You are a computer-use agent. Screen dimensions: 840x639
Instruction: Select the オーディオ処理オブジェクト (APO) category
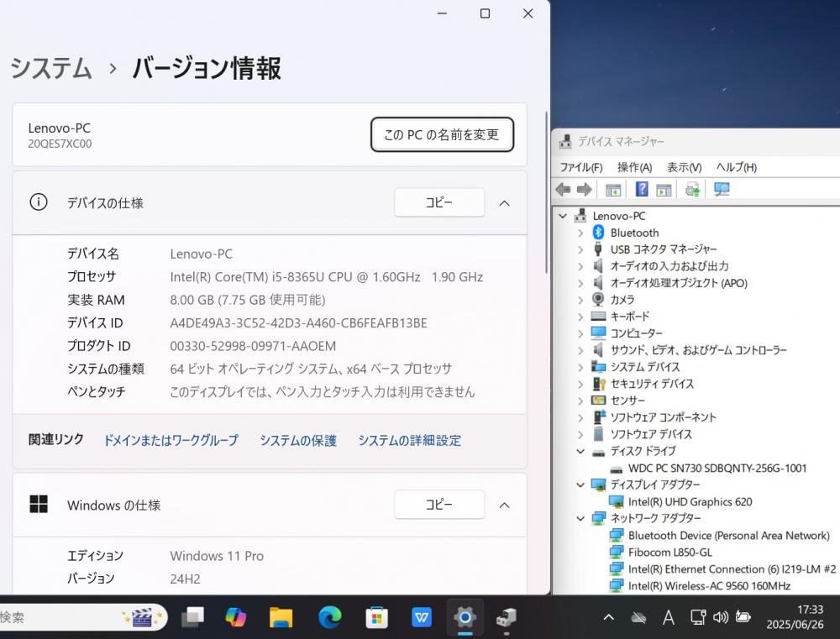pyautogui.click(x=678, y=283)
